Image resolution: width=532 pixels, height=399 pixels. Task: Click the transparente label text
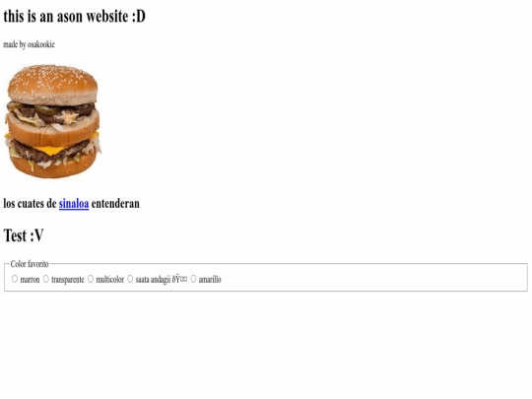68,280
